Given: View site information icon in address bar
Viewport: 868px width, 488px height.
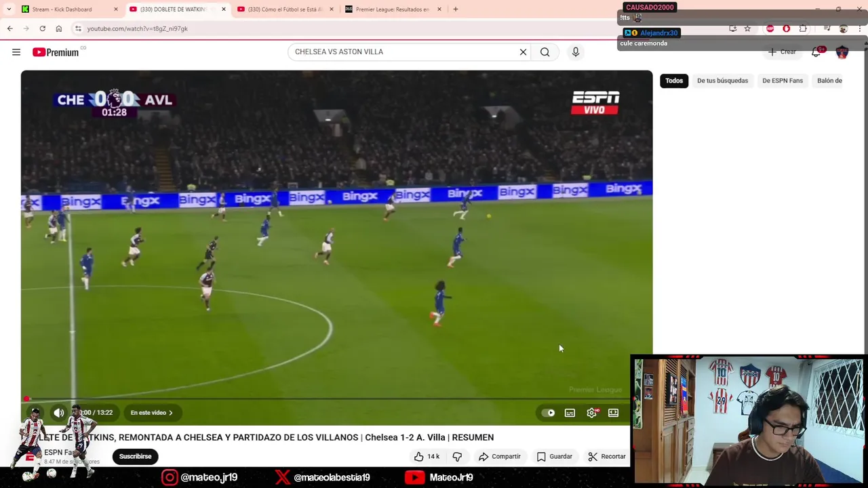Looking at the screenshot, I should pyautogui.click(x=78, y=28).
